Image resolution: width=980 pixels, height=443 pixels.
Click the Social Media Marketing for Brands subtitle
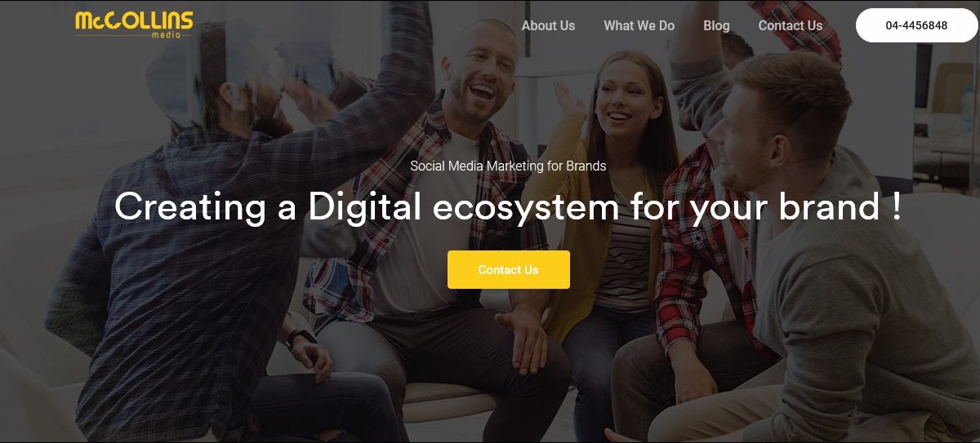pos(508,166)
